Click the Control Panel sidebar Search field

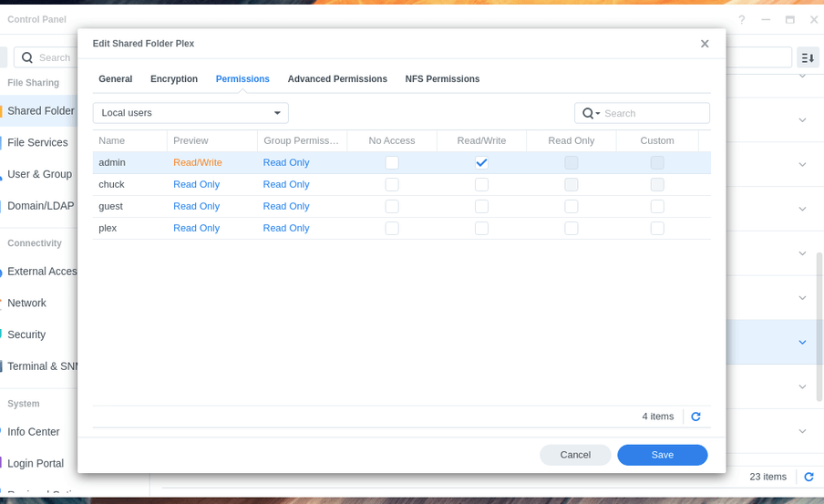pyautogui.click(x=46, y=57)
